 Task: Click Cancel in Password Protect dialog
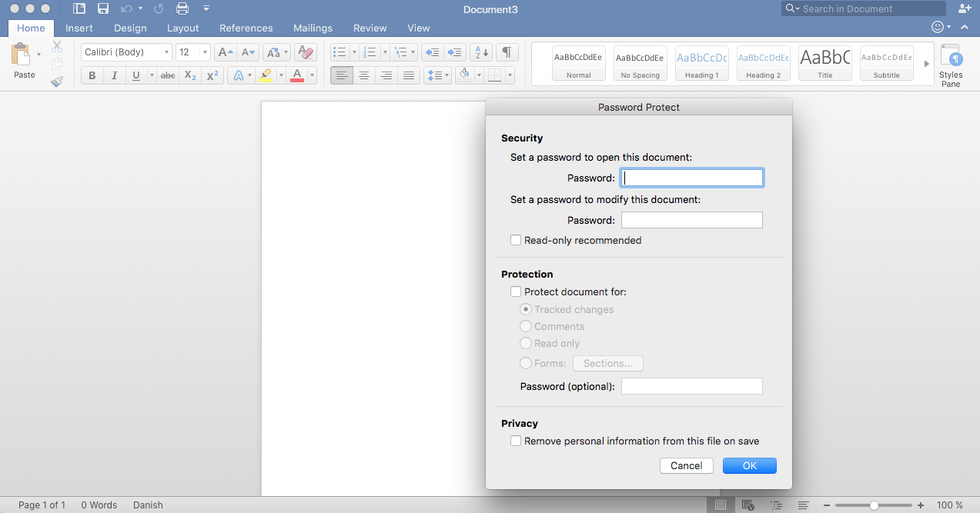[x=686, y=465]
